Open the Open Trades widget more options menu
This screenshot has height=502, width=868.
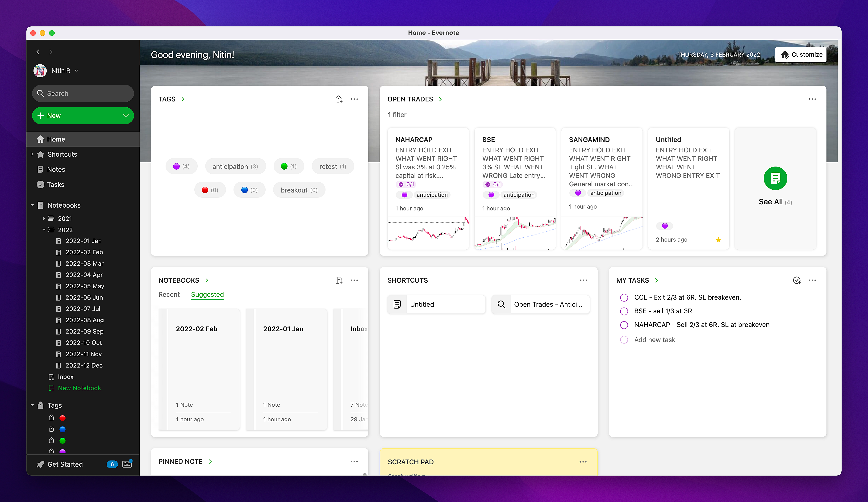[x=812, y=99]
